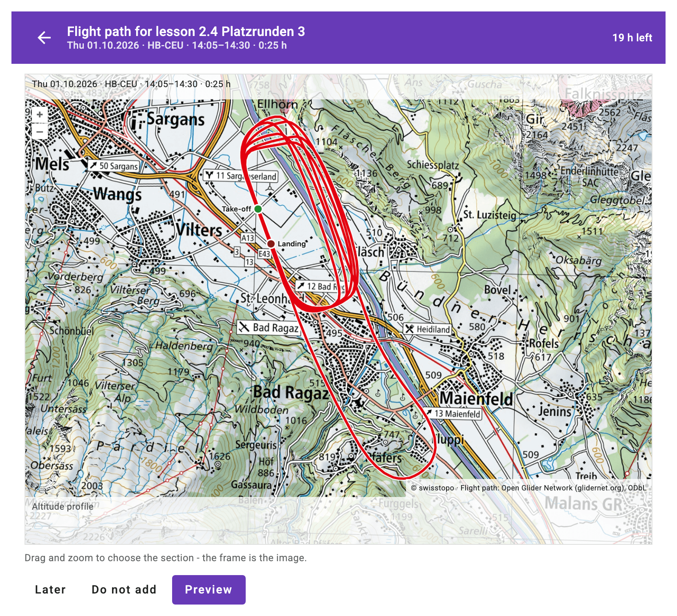
Task: Click the Maienfeld town name
Action: click(x=476, y=398)
